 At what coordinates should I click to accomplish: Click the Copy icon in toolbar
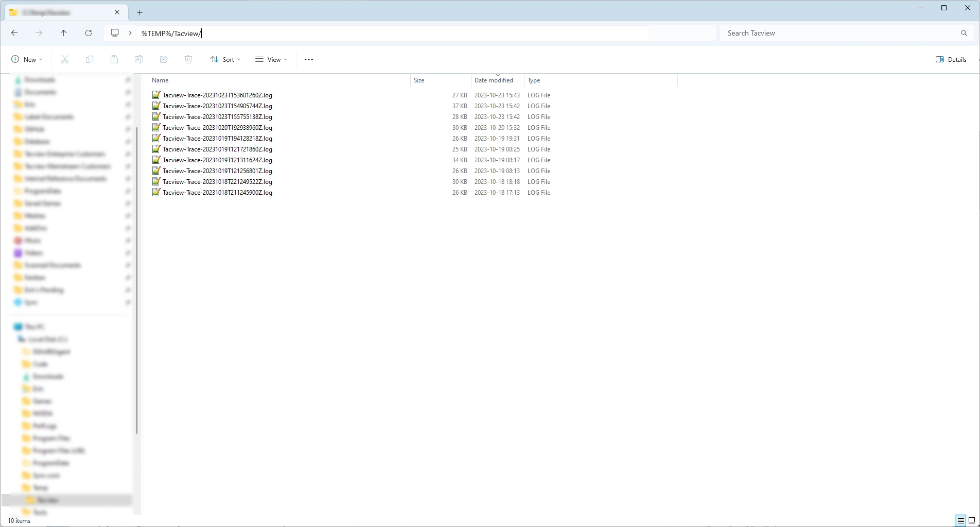click(90, 59)
